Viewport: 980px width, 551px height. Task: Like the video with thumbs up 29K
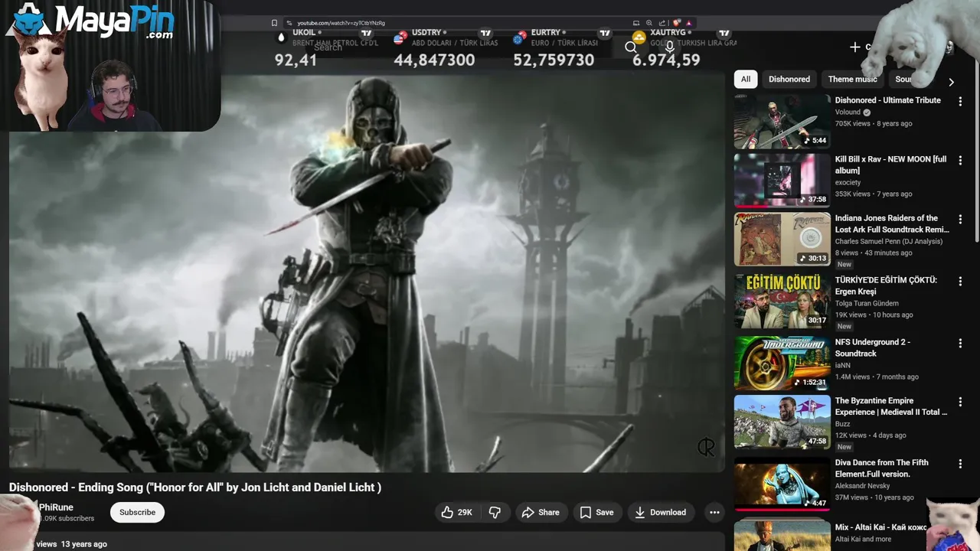click(457, 512)
